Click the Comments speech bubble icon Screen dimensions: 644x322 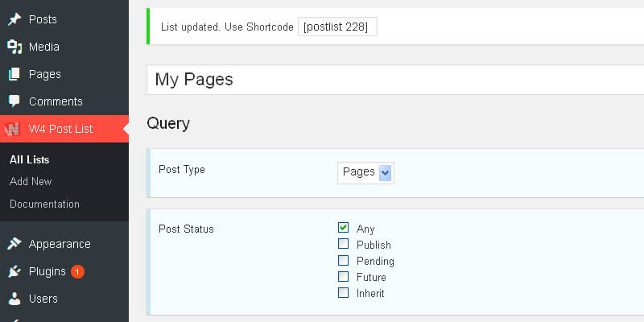(14, 101)
